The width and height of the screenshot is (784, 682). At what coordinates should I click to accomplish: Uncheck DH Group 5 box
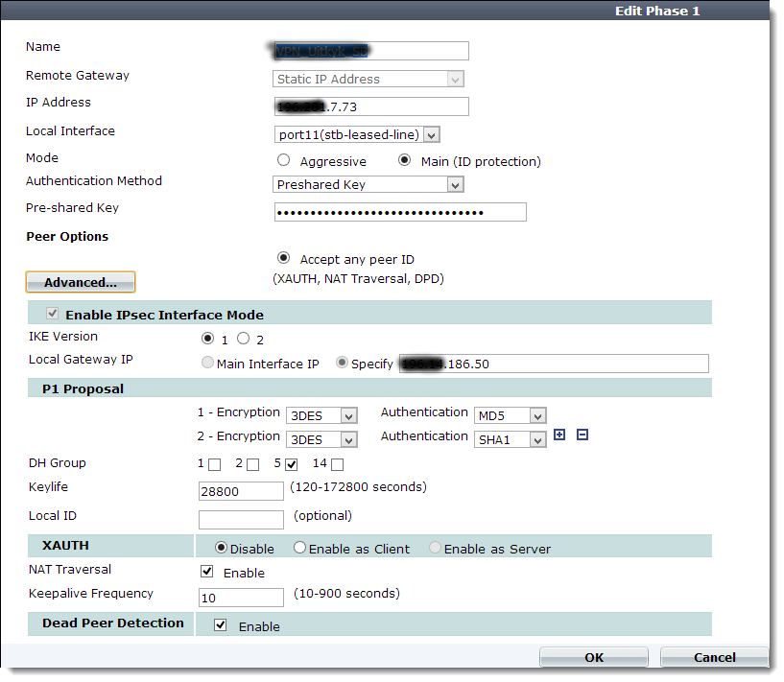click(292, 464)
